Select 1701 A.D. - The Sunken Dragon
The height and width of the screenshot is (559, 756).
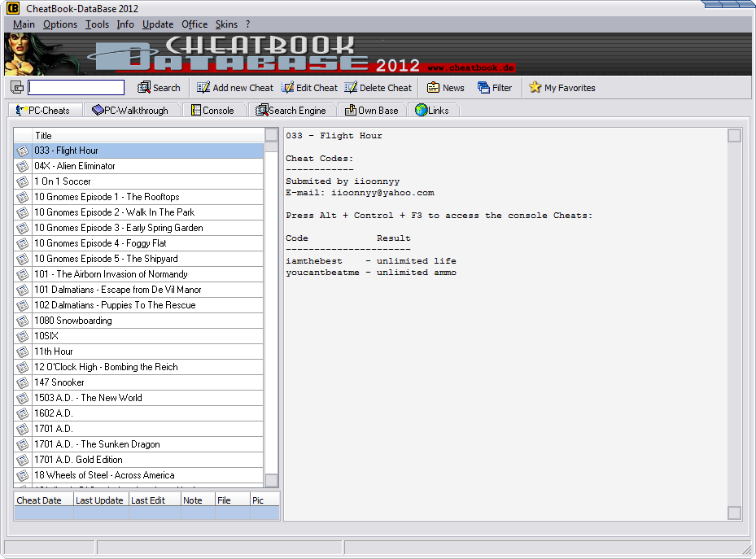[x=138, y=443]
